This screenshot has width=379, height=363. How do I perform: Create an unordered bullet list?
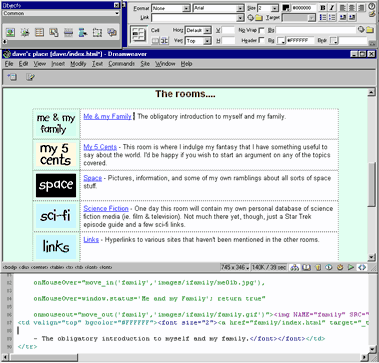(323, 18)
